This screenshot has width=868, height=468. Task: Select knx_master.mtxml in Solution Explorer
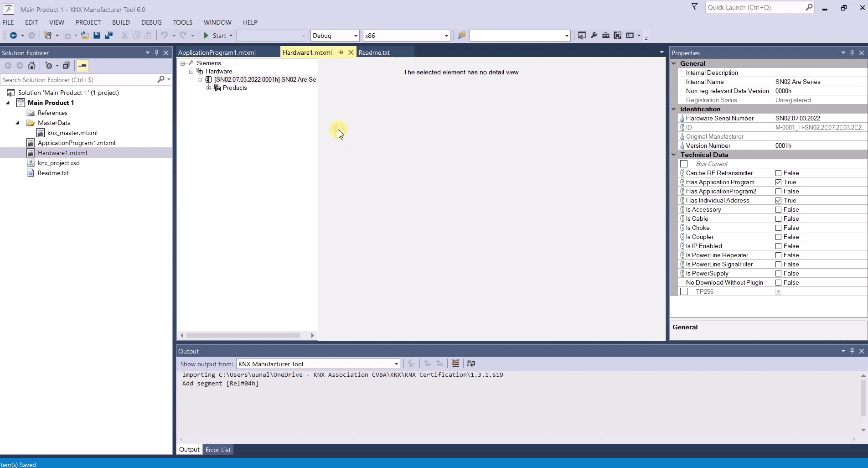[x=72, y=133]
